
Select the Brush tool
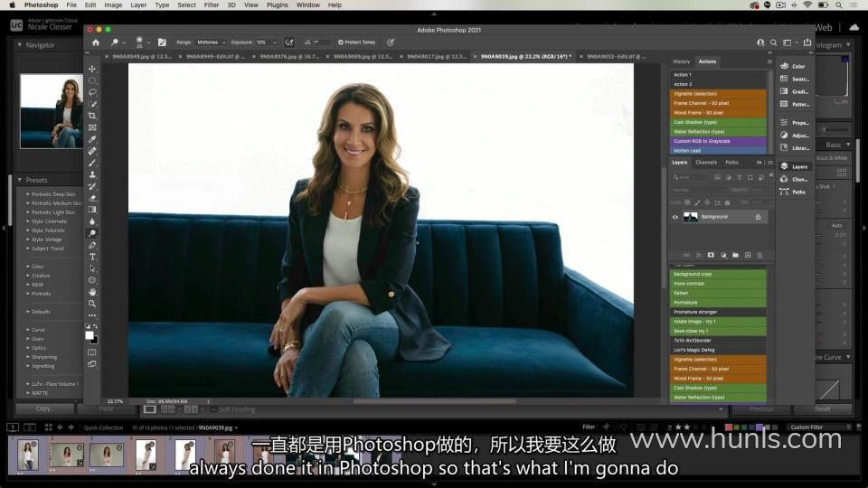tap(92, 163)
